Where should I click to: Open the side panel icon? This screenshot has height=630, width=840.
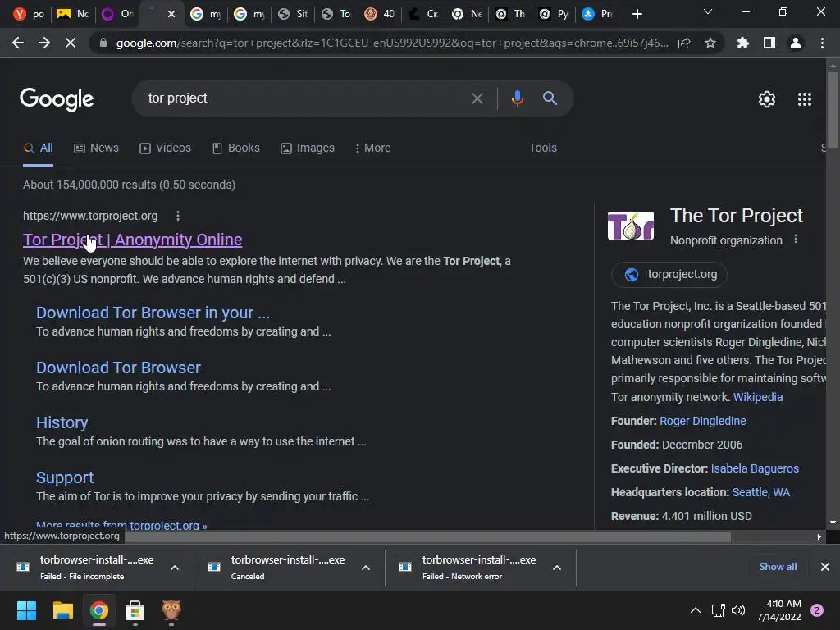(769, 43)
